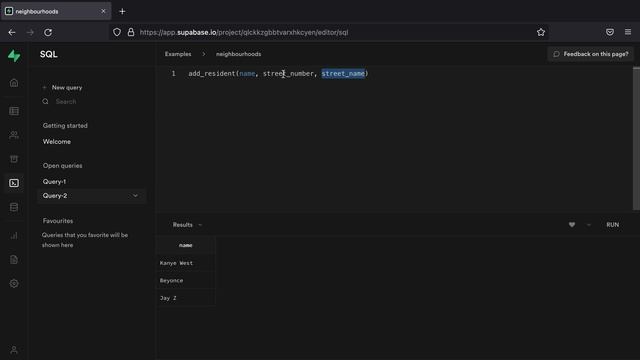Open the Results dropdown arrow
640x360 pixels.
(200, 225)
